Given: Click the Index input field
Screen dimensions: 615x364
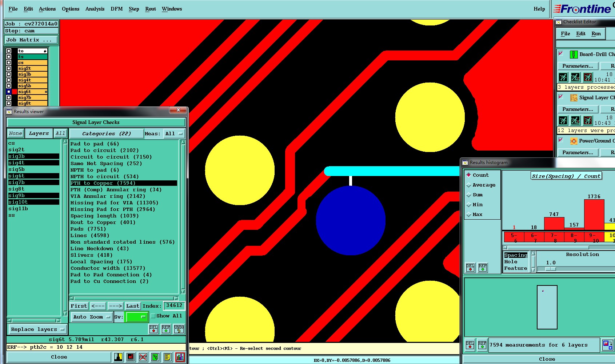Looking at the screenshot, I should tap(174, 305).
